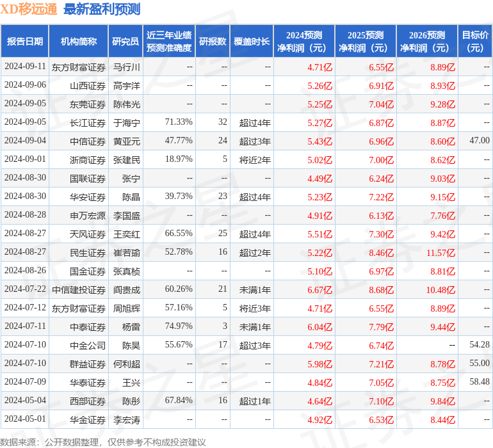
Task: Click target price 54.28
Action: point(480,344)
